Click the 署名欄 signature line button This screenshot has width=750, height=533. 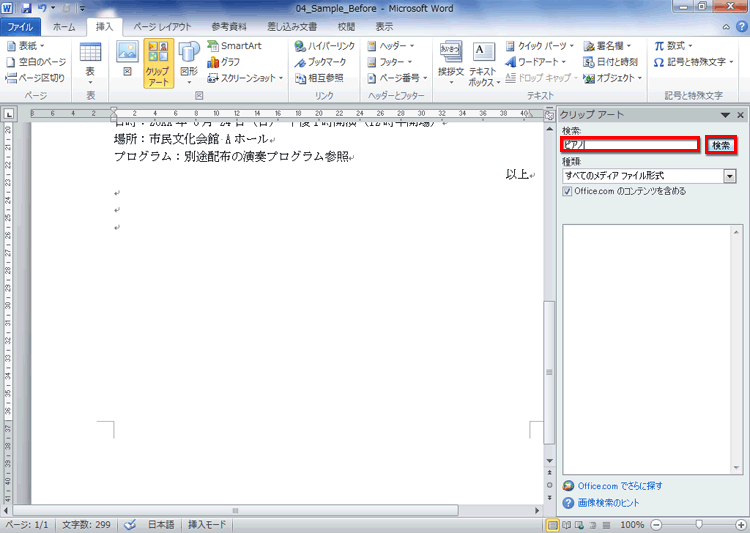click(607, 46)
